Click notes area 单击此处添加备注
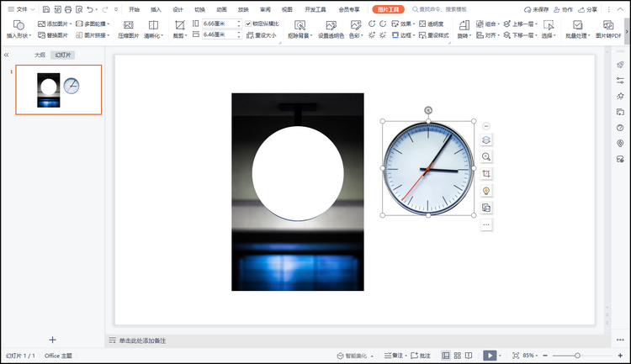Screen dimensions: 631x364 (142, 340)
